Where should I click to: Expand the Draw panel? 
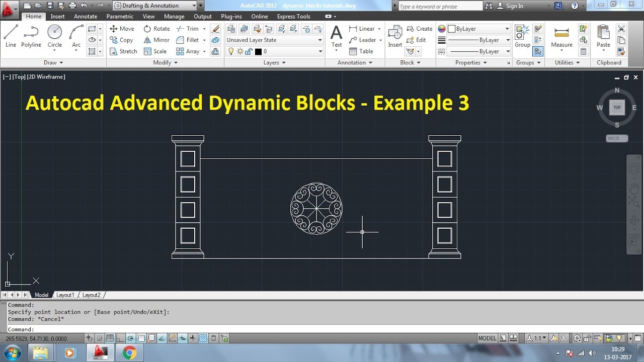coord(53,63)
